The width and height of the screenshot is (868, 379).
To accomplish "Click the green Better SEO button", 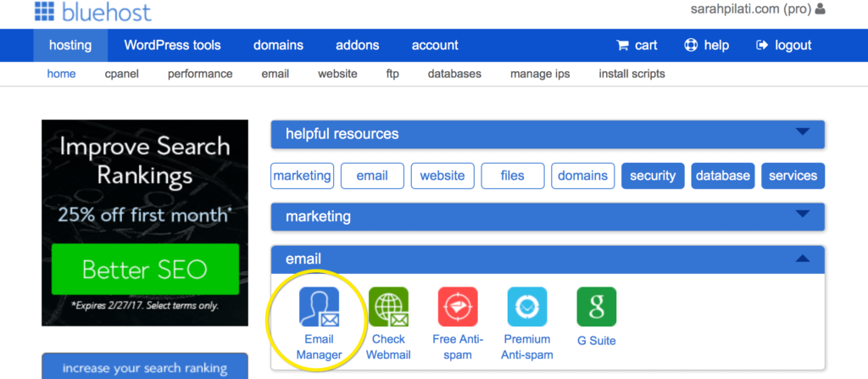I will (145, 270).
